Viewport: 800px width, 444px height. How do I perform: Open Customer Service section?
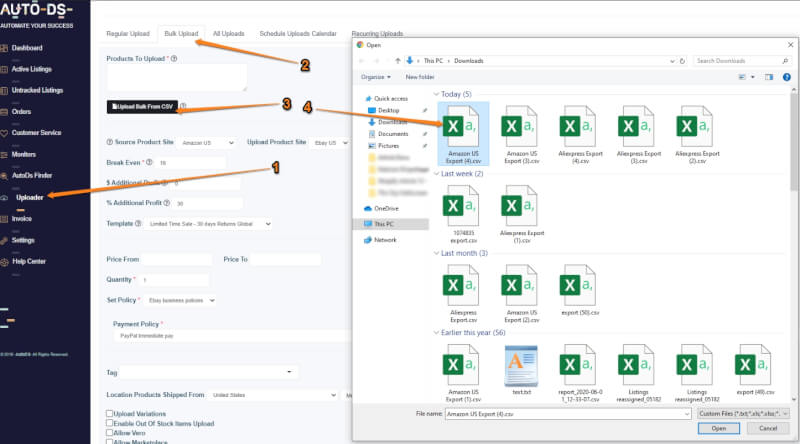click(36, 133)
